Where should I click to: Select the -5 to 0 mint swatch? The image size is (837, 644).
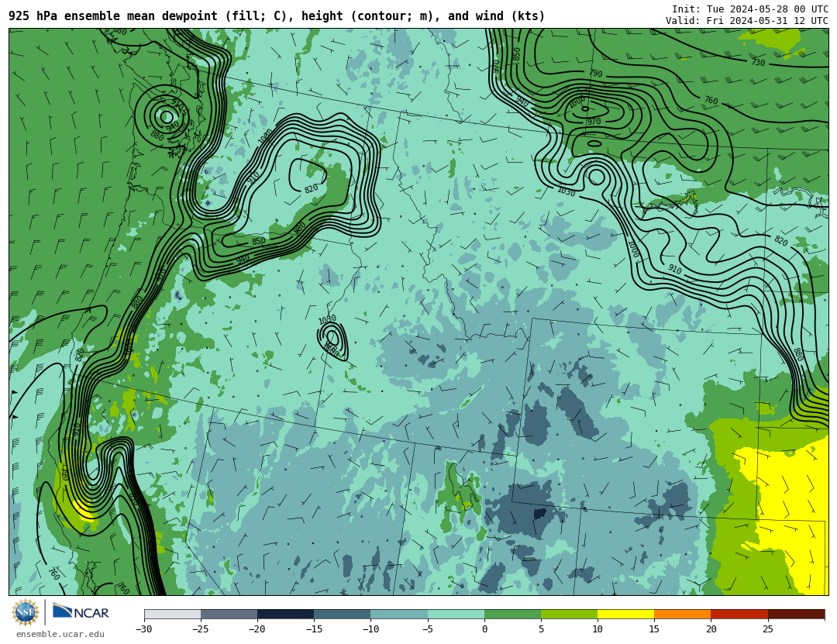point(456,614)
